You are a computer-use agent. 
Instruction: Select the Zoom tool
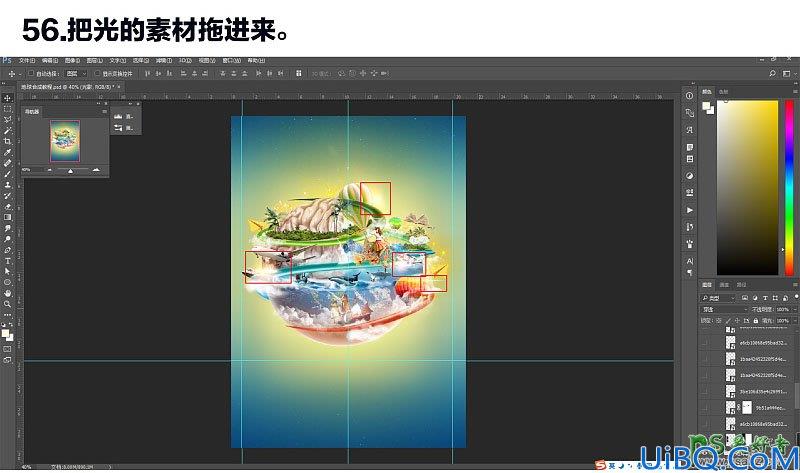point(7,304)
